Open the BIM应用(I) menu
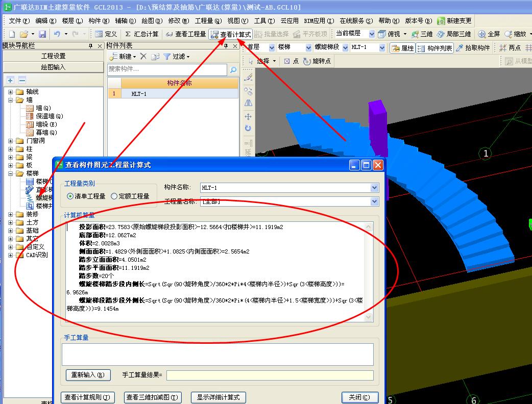 coord(319,21)
